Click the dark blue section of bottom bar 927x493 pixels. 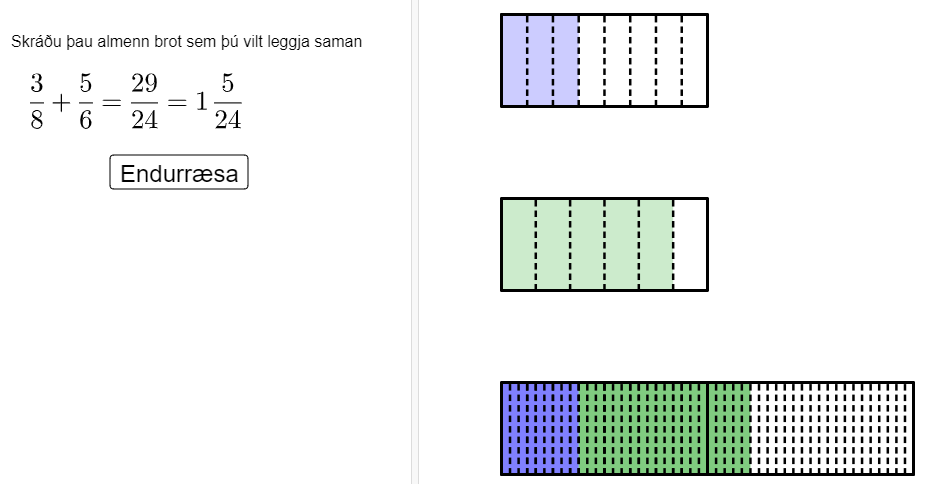point(540,429)
